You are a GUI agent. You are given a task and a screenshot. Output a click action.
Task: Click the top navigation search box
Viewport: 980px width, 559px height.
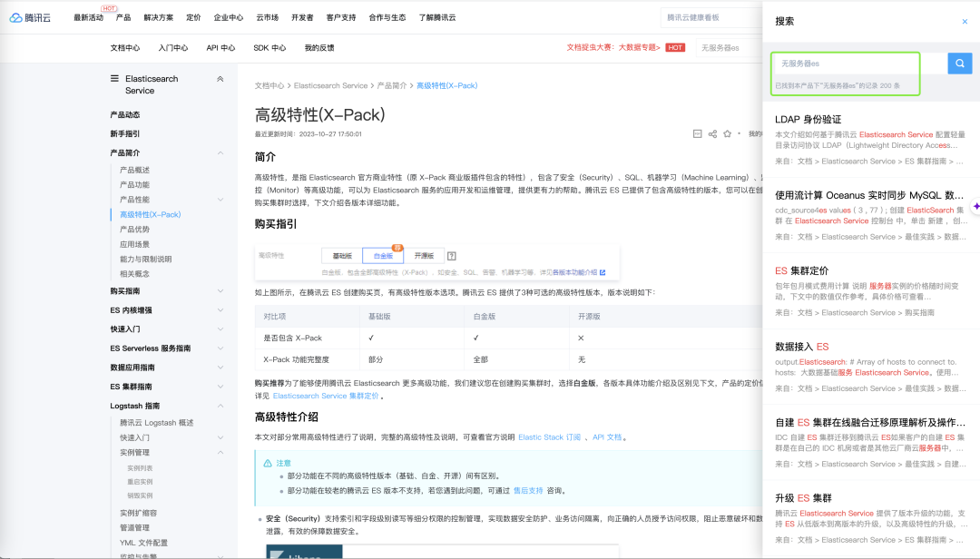click(712, 17)
